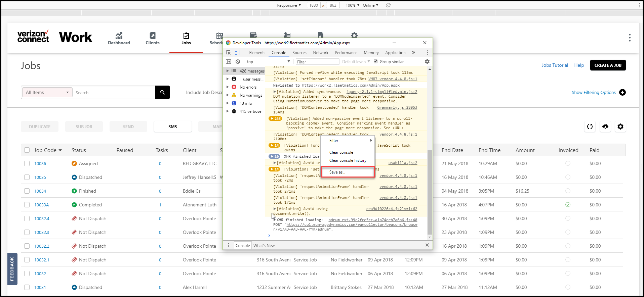This screenshot has height=297, width=644.
Task: Click the search magnifier button
Action: pyautogui.click(x=162, y=92)
